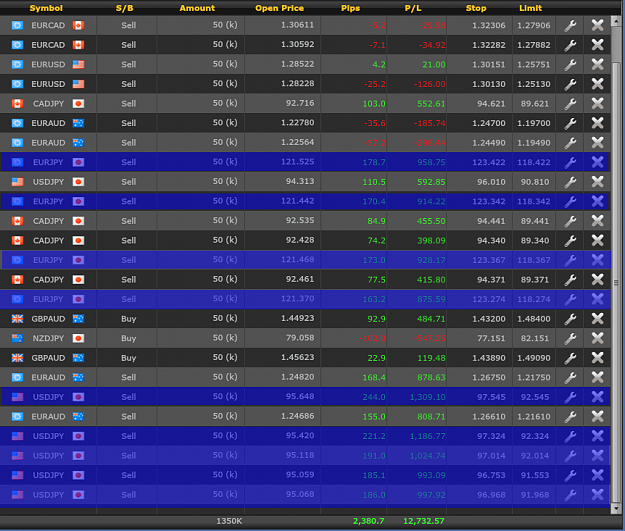Viewport: 625px width, 531px height.
Task: Close the USDJPY position opened at 95.059
Action: tap(597, 475)
